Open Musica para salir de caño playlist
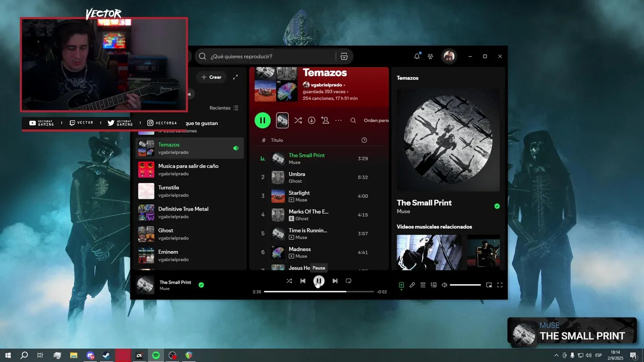This screenshot has height=362, width=644. click(190, 169)
